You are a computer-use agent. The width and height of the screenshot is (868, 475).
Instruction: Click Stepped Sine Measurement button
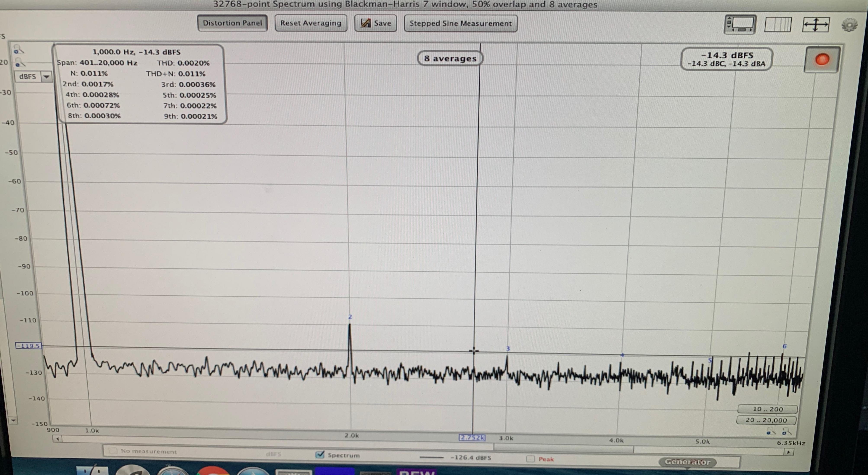pyautogui.click(x=460, y=24)
